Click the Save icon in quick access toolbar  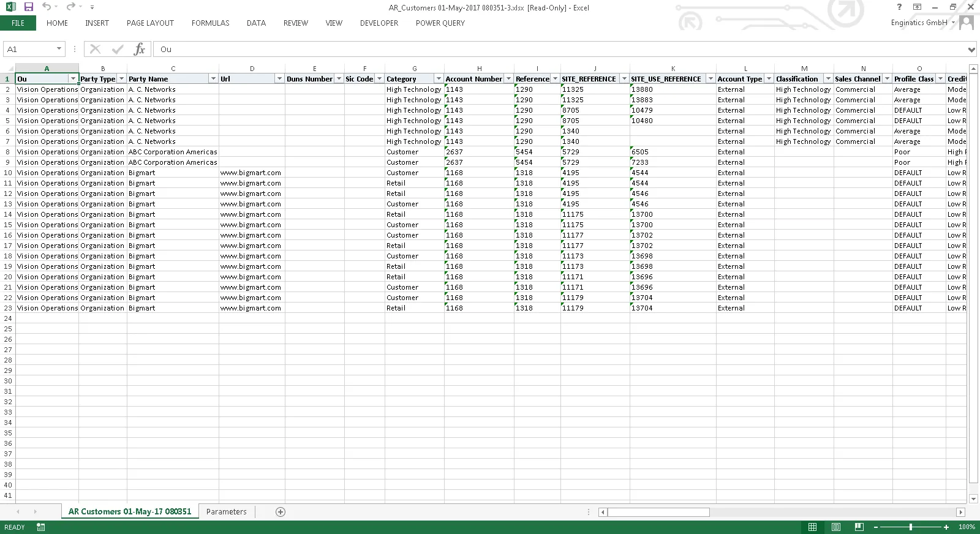click(x=29, y=7)
